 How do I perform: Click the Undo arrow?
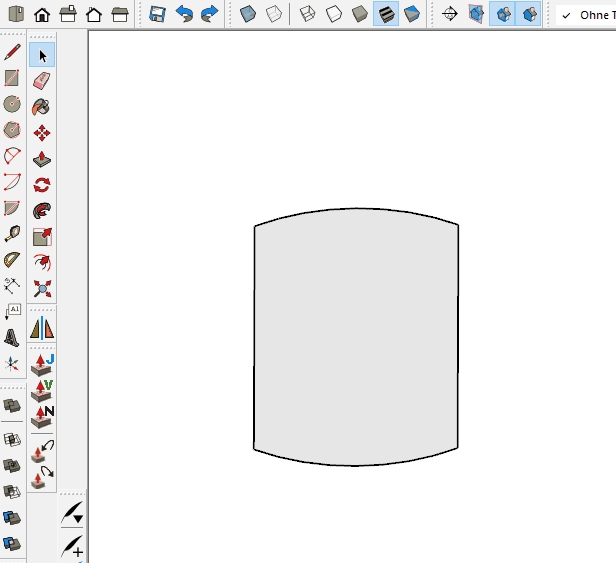pos(184,15)
